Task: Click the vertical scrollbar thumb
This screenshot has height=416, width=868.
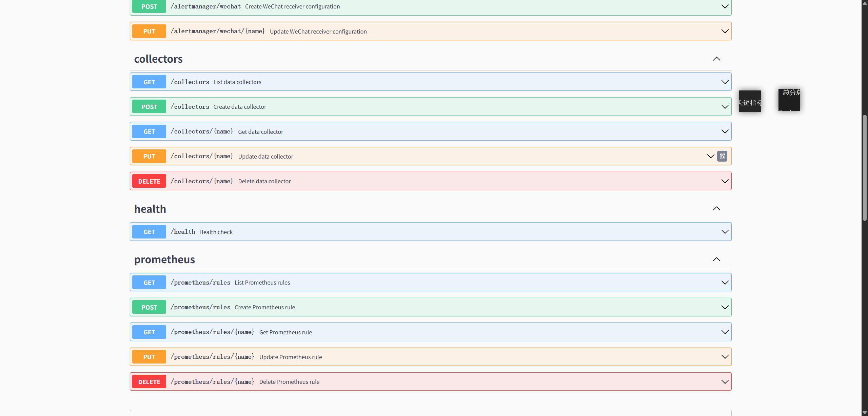Action: click(865, 168)
